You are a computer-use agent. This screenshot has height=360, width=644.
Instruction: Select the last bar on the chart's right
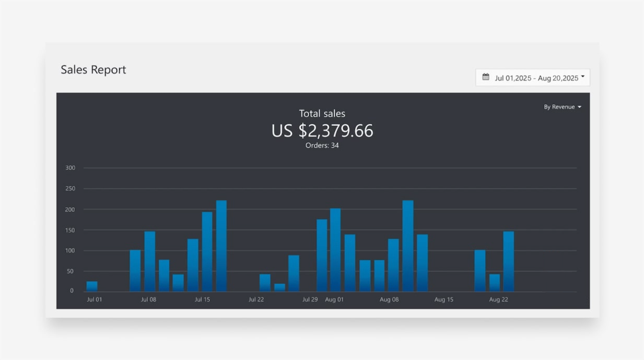coord(509,261)
